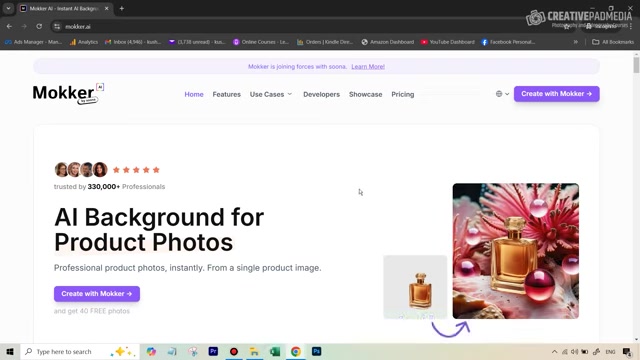Click the small original perfume bottle image
Screen dimensions: 640x360
(415, 287)
